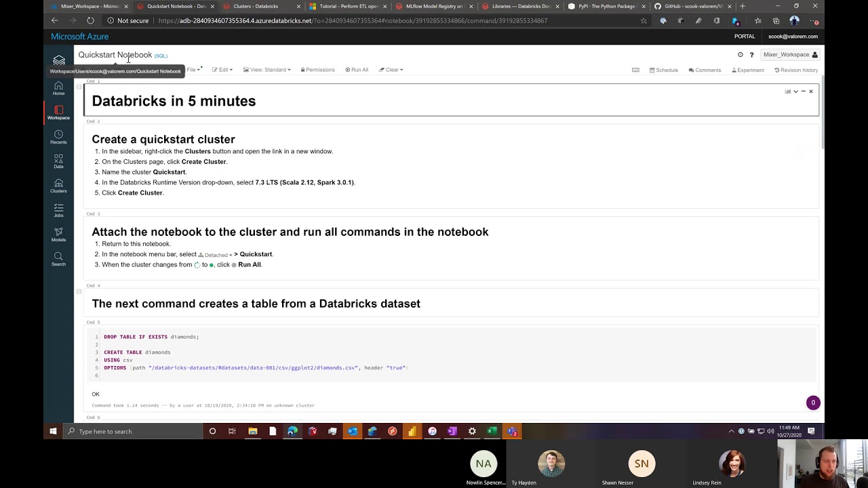Show hidden system tray icons
The width and height of the screenshot is (868, 488).
coord(731,431)
